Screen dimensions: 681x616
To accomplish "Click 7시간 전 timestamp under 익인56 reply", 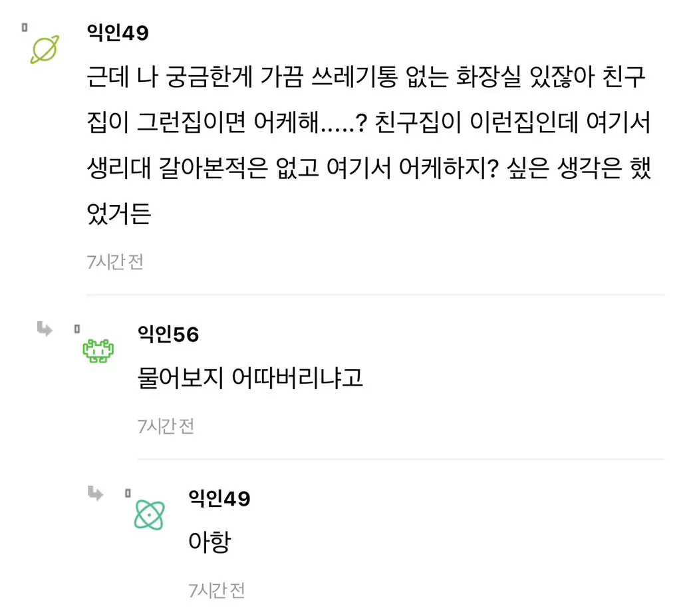I will click(x=166, y=426).
